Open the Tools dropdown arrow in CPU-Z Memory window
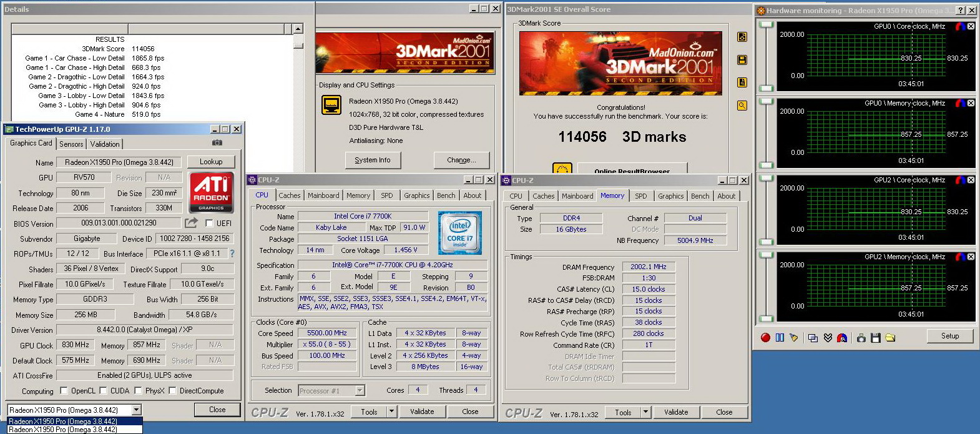The image size is (980, 434). (646, 412)
